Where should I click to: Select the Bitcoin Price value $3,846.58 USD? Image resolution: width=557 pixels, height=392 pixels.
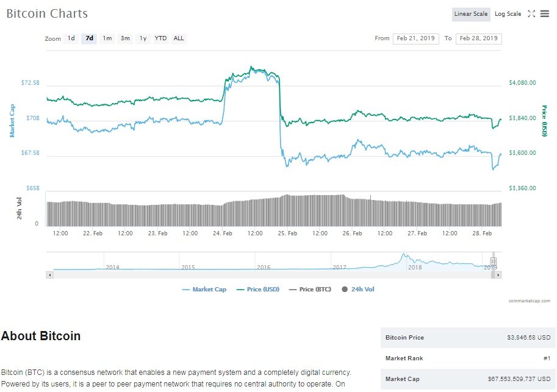528,338
